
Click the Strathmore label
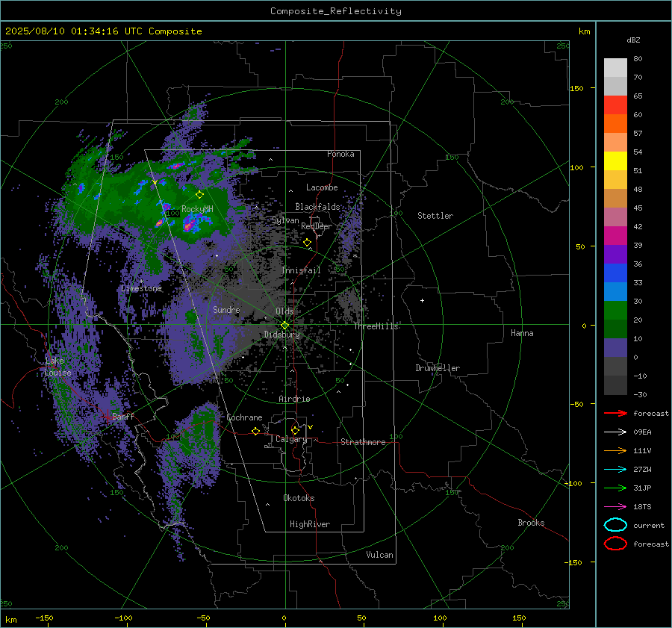click(363, 442)
